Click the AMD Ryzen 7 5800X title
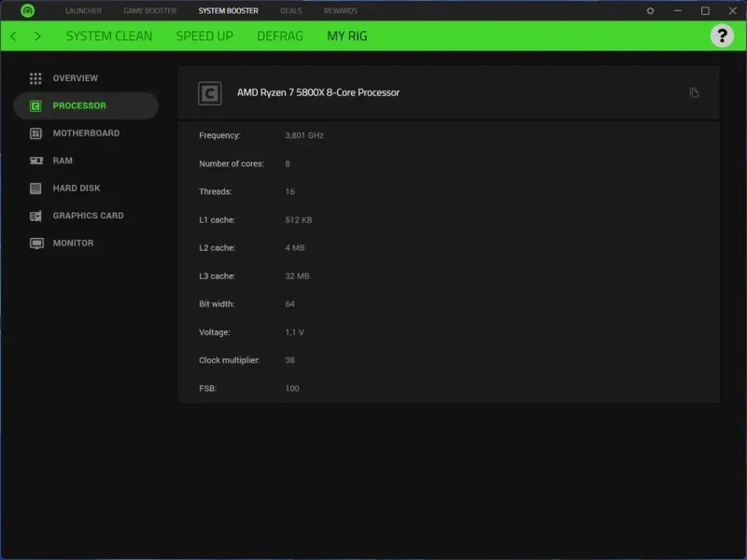 click(x=318, y=92)
